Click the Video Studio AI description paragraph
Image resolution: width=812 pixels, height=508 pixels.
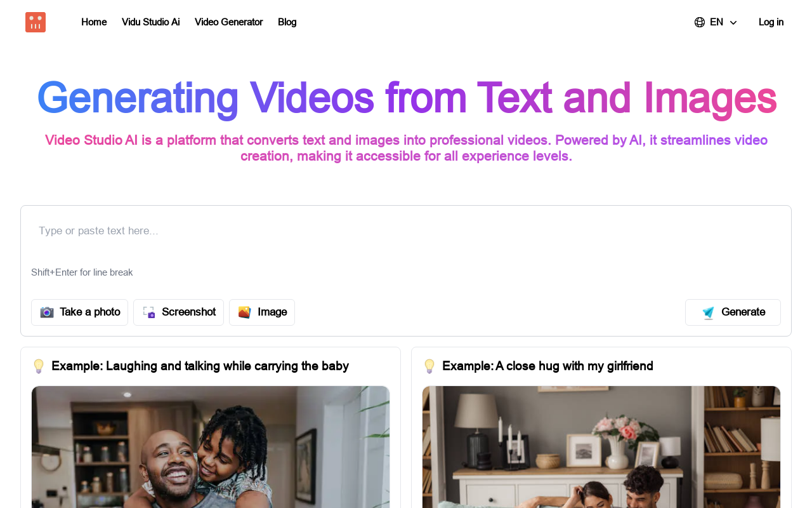click(406, 148)
